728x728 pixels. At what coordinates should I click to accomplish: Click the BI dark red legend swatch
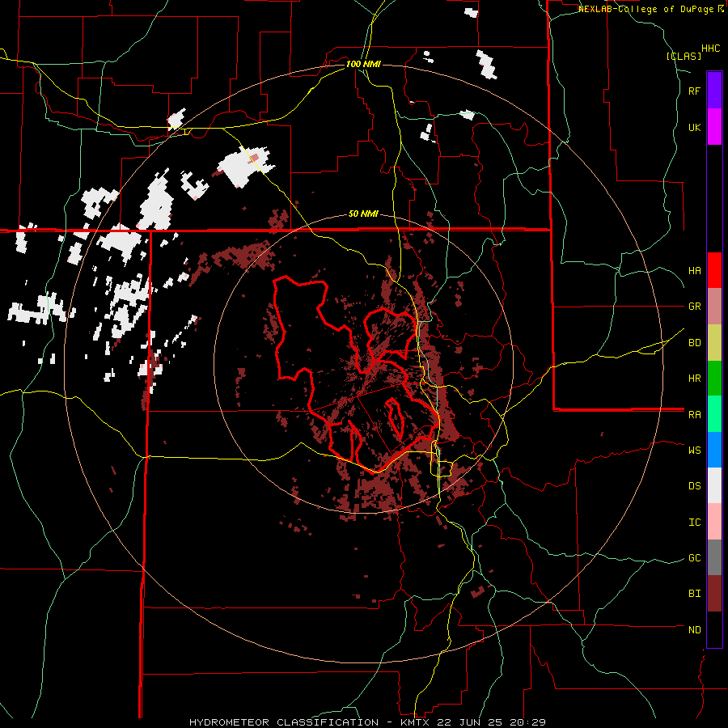(x=714, y=594)
